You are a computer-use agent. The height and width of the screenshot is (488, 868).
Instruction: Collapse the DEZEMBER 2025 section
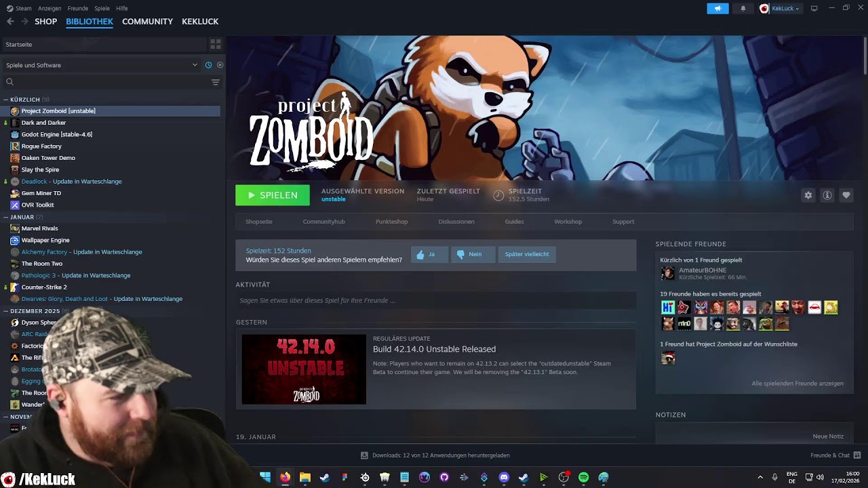coord(6,311)
